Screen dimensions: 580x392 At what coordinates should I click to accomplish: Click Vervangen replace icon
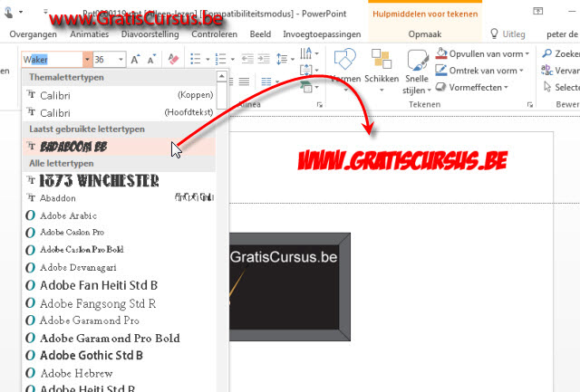pyautogui.click(x=546, y=70)
